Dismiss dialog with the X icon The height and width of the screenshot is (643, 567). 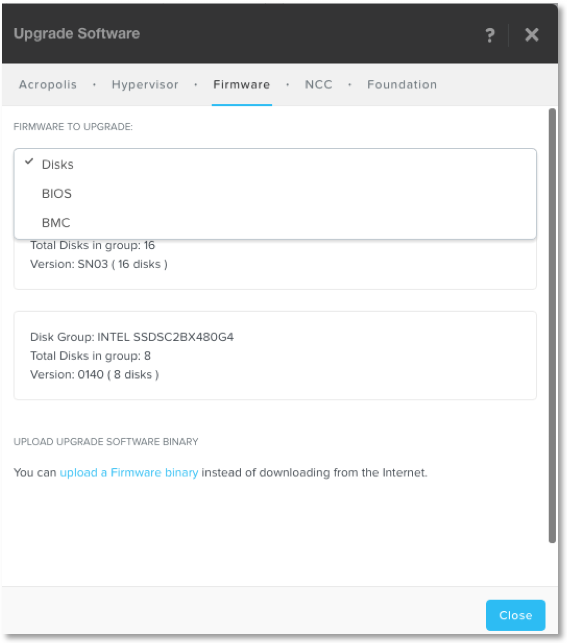click(x=532, y=35)
